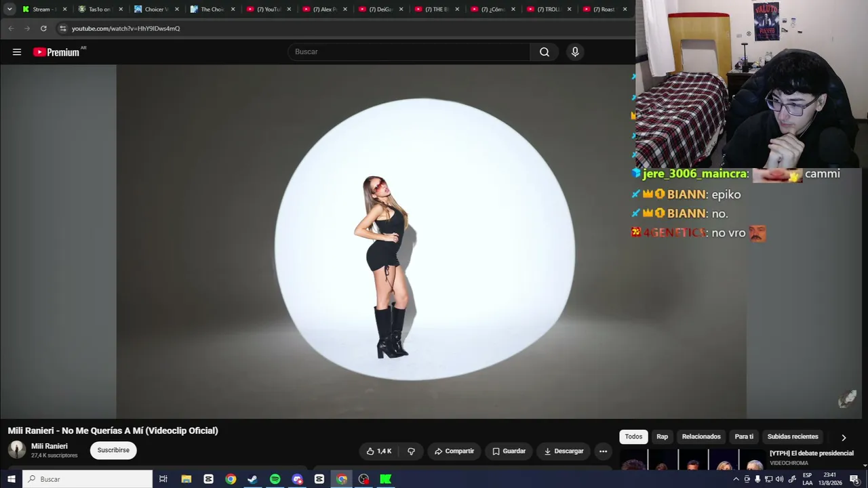Click the search magnifier button
The width and height of the screenshot is (868, 488).
(x=545, y=52)
